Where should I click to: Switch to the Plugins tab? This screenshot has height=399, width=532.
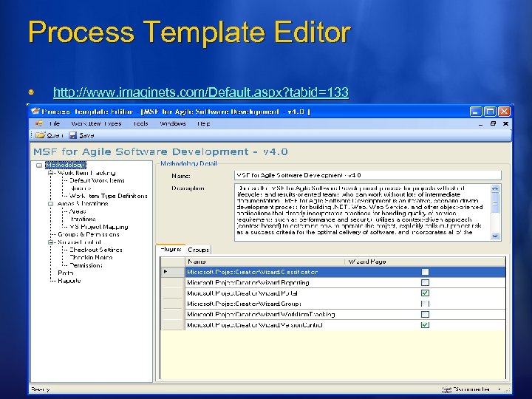(171, 249)
